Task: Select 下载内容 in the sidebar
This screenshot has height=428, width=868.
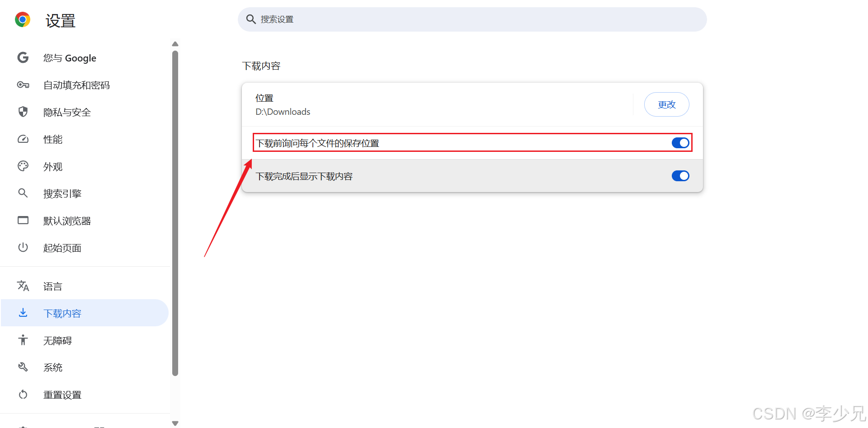Action: [85, 313]
